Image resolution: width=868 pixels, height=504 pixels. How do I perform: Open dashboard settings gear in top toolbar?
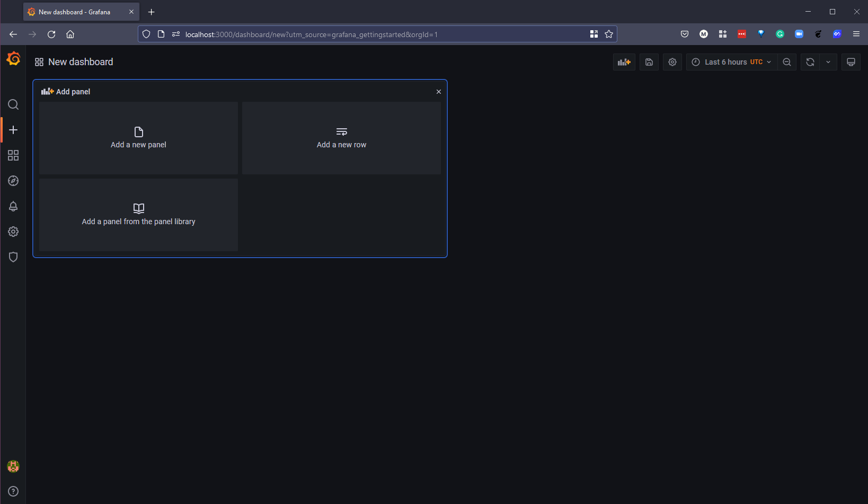coord(672,62)
